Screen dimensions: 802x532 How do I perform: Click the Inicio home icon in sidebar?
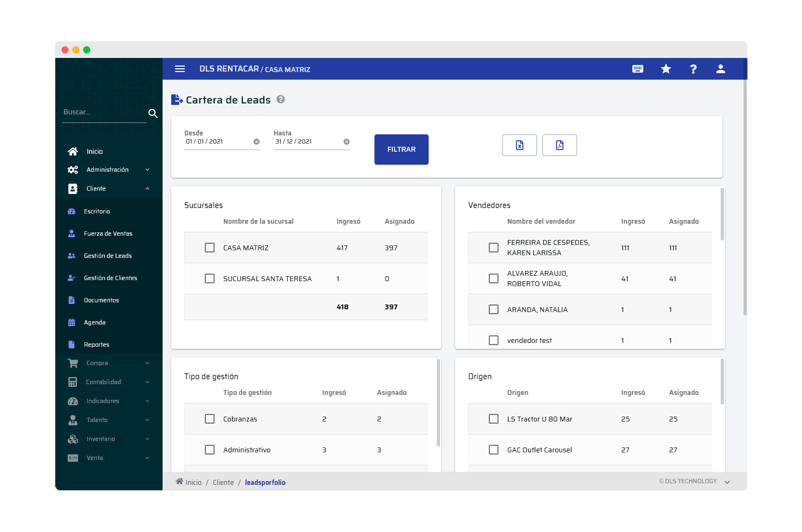73,151
